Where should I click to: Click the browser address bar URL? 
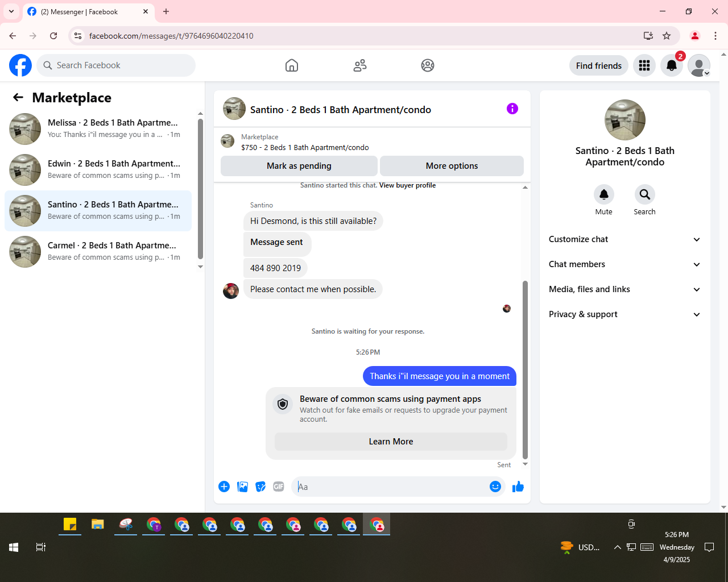point(171,36)
